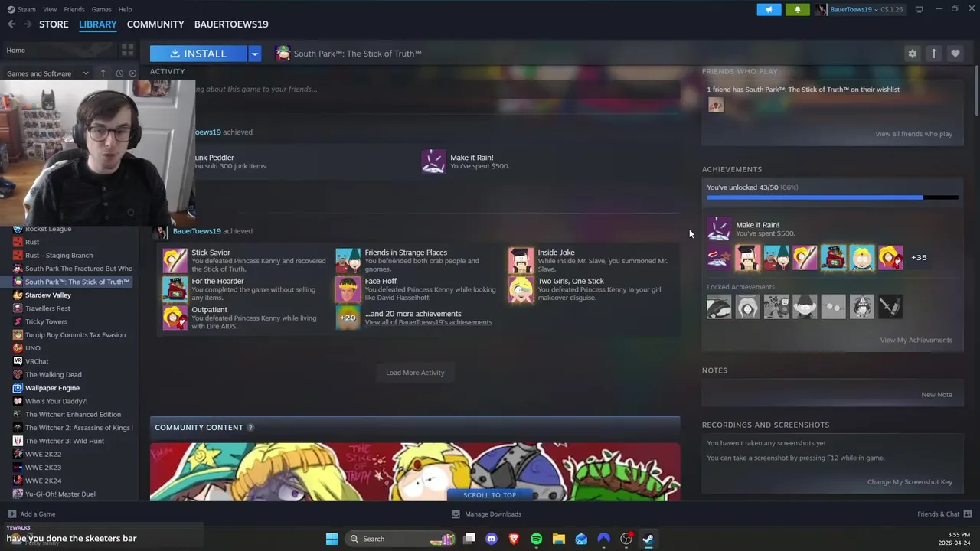Toggle recent activity clock filter icon
The height and width of the screenshot is (551, 980).
[119, 73]
